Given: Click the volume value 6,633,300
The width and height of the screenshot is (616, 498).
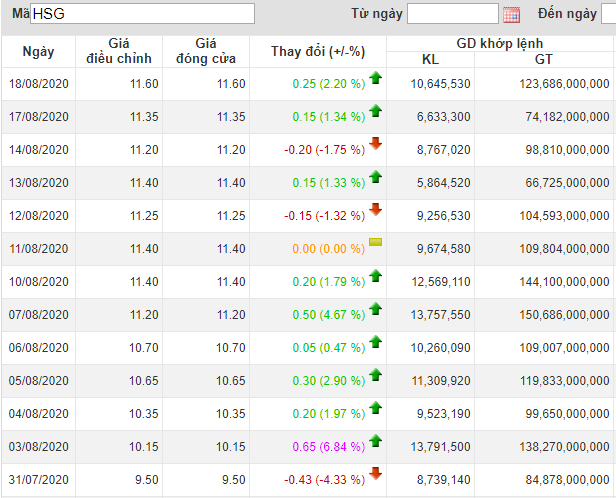Looking at the screenshot, I should (444, 117).
